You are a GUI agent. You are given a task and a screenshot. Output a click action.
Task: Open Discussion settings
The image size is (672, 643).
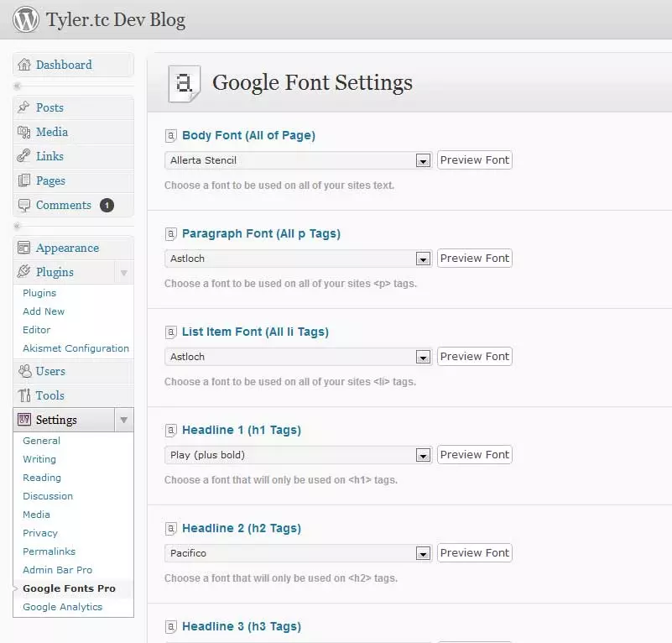click(48, 496)
